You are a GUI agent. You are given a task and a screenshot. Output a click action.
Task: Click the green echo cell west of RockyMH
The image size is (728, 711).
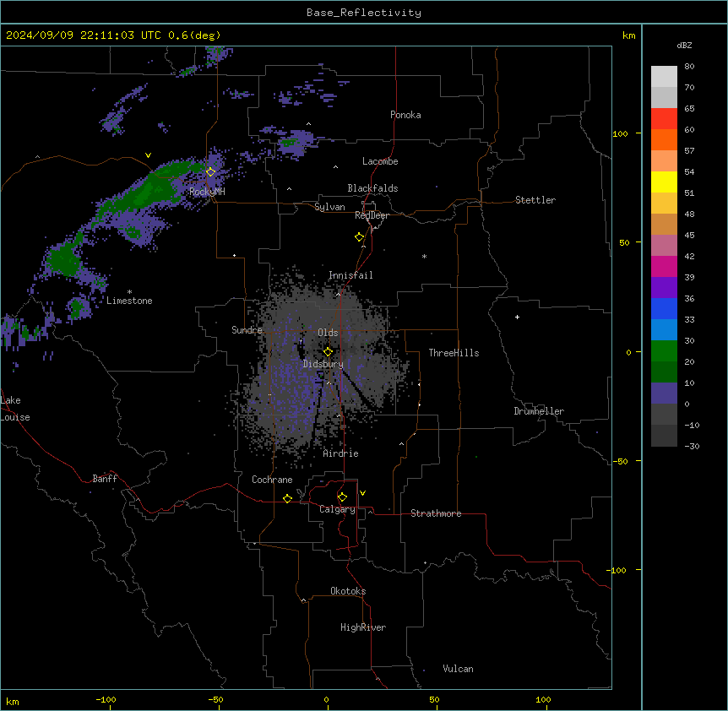[150, 189]
